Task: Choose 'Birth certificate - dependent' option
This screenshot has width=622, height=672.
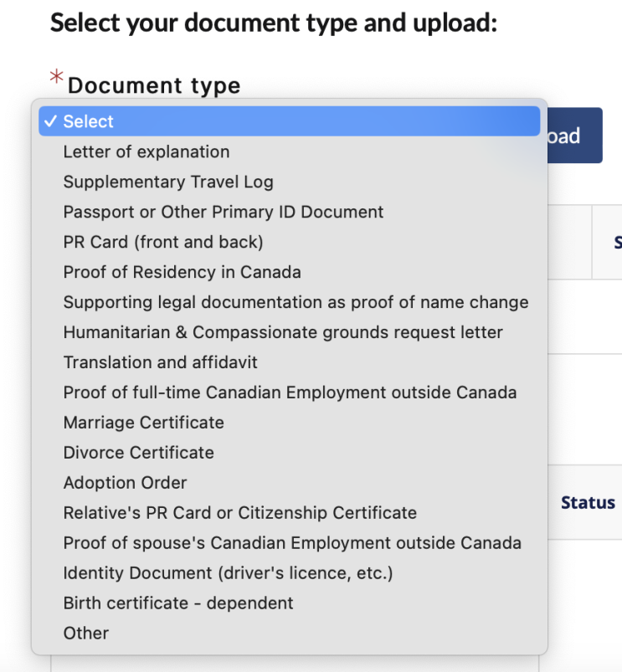Action: point(178,603)
